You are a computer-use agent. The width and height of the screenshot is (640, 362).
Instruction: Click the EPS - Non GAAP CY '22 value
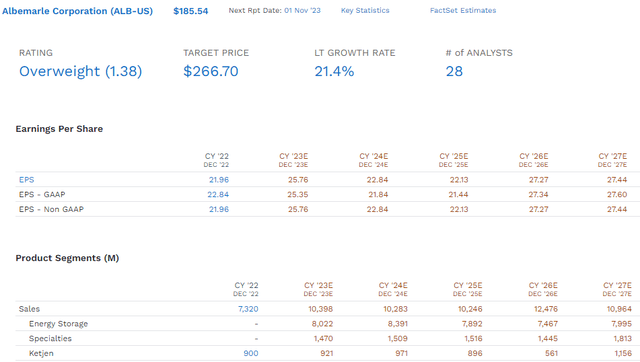pos(219,209)
